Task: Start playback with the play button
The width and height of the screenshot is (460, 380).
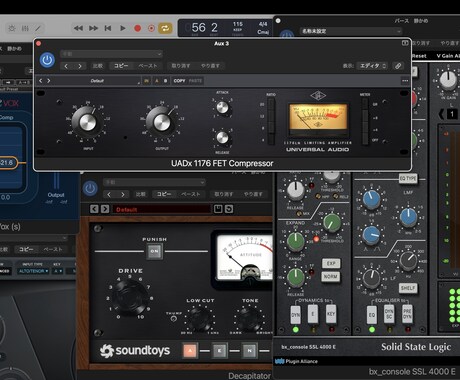Action: pyautogui.click(x=123, y=28)
